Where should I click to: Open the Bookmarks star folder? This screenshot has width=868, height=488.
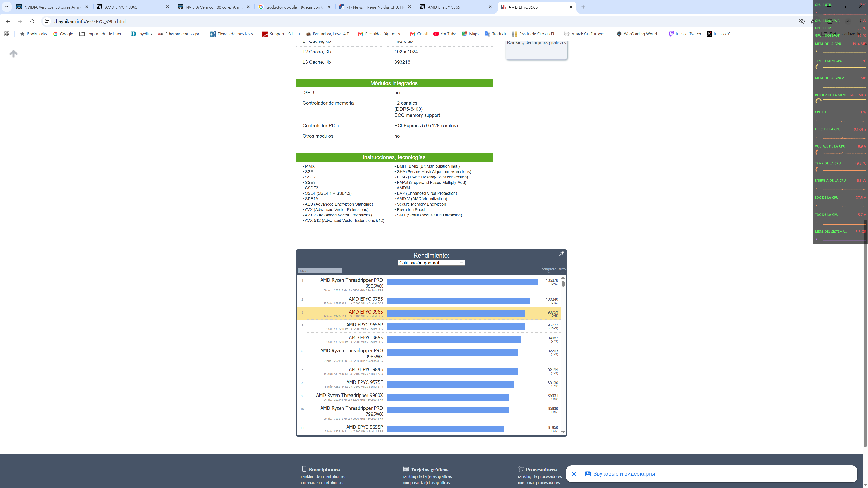(x=33, y=34)
